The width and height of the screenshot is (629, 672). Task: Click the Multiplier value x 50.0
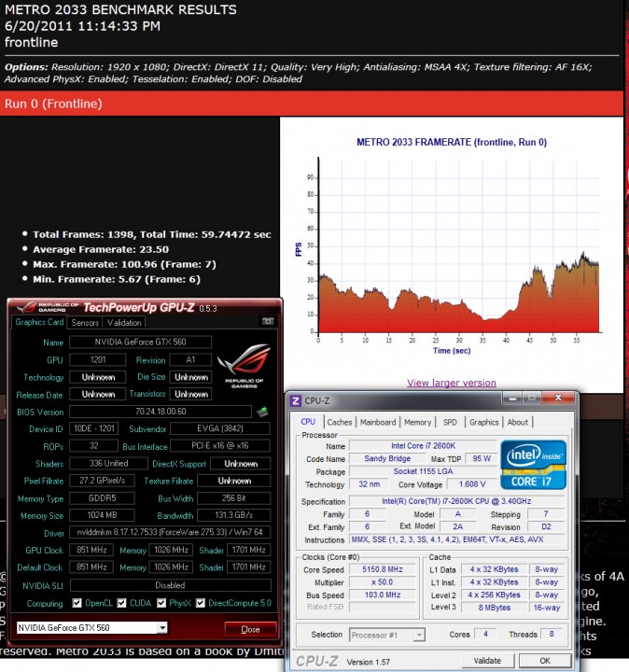click(383, 582)
